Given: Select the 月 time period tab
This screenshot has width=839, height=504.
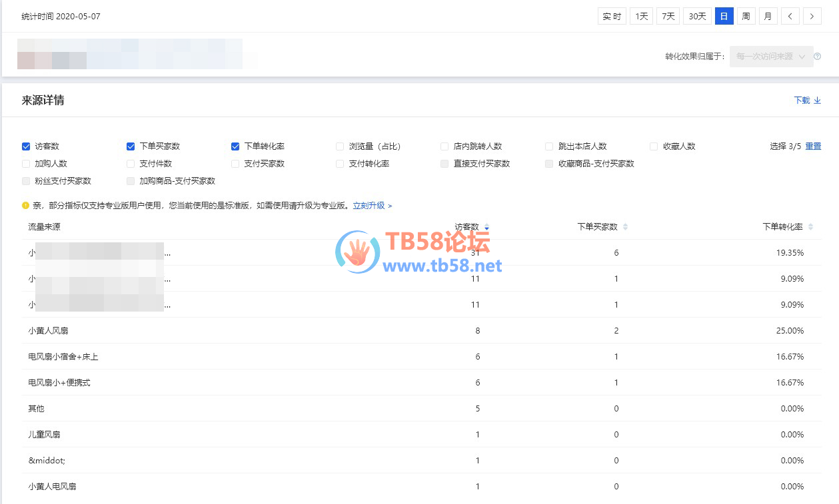Looking at the screenshot, I should (x=768, y=17).
